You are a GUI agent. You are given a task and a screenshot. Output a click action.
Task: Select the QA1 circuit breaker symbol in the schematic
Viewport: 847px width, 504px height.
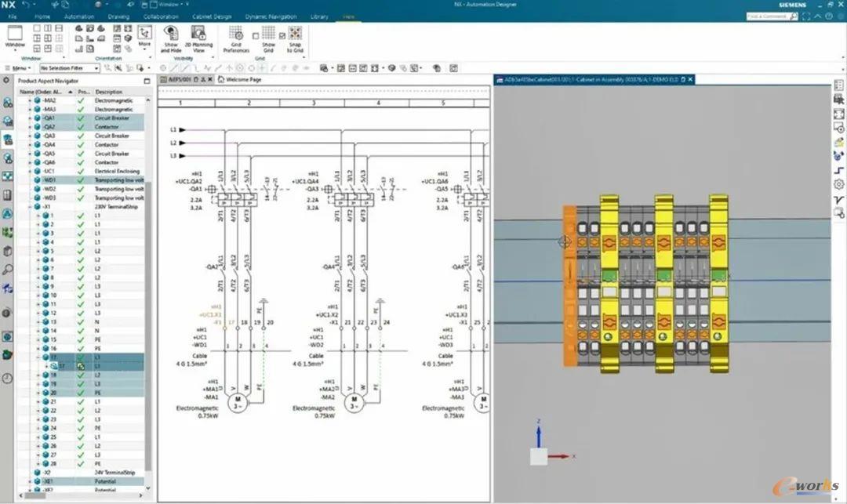coord(237,200)
